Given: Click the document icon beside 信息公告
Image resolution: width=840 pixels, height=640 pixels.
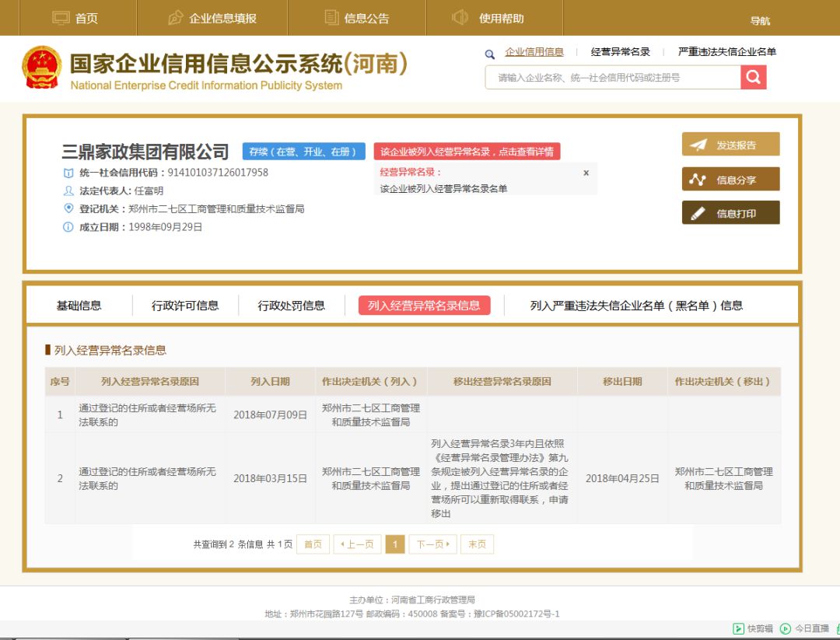Looking at the screenshot, I should (331, 18).
